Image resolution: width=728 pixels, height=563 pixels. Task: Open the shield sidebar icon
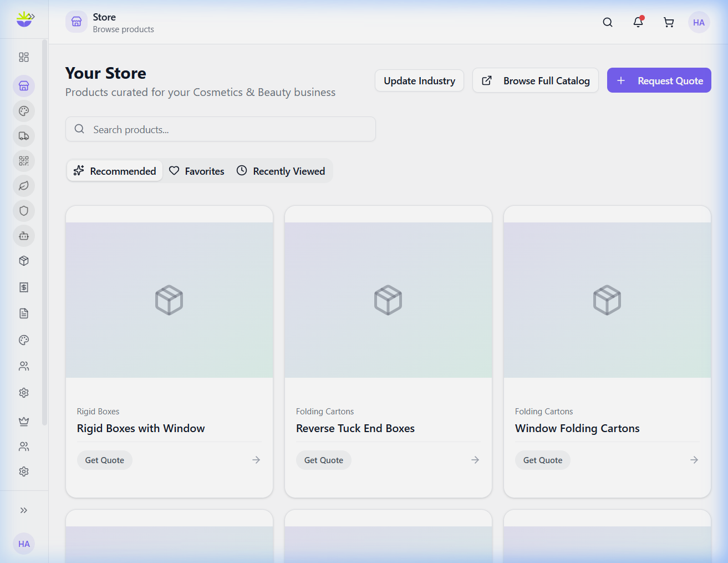click(x=24, y=211)
